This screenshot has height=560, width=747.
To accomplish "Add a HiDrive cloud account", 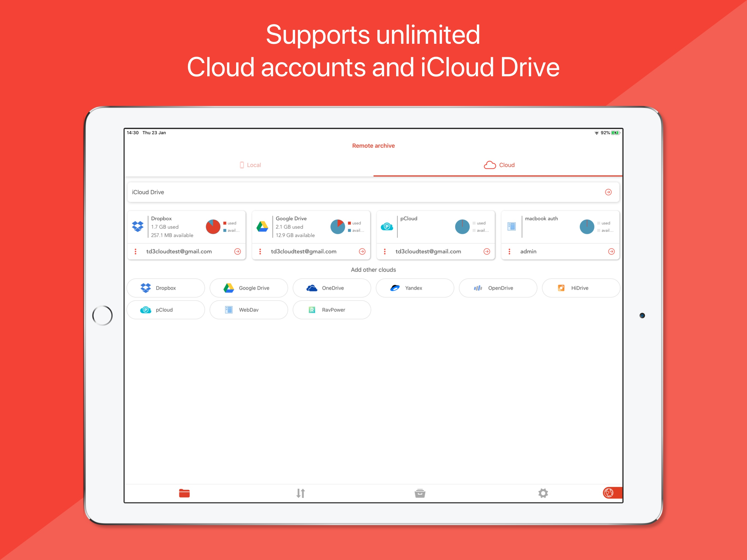I will (x=580, y=288).
